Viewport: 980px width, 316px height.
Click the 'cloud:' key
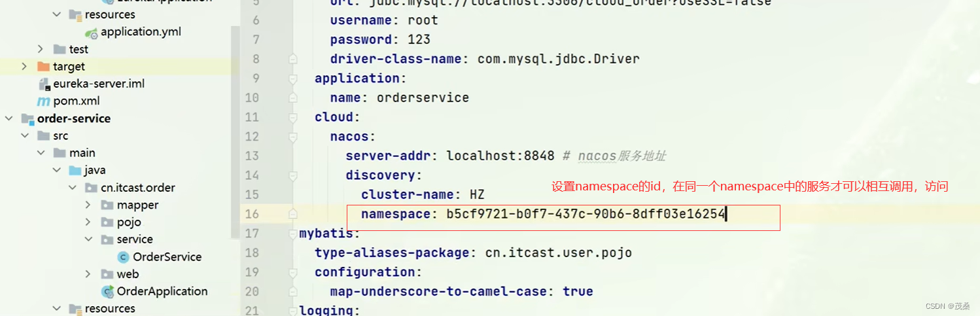338,117
